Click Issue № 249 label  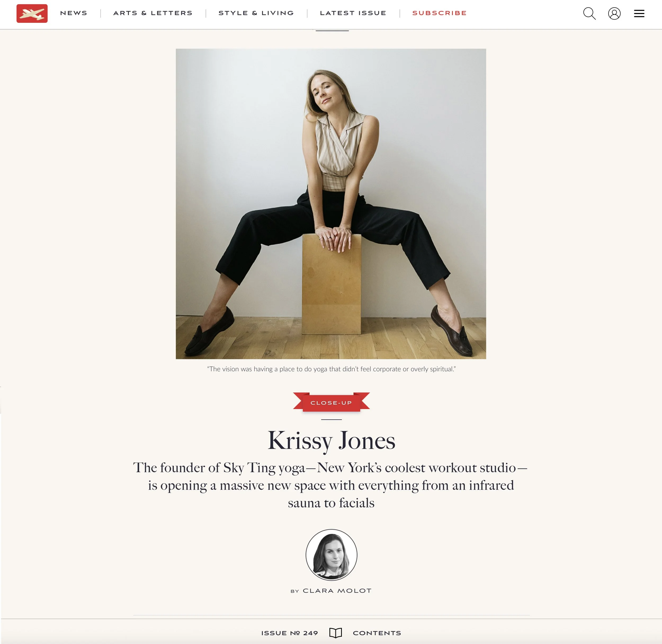tap(289, 633)
